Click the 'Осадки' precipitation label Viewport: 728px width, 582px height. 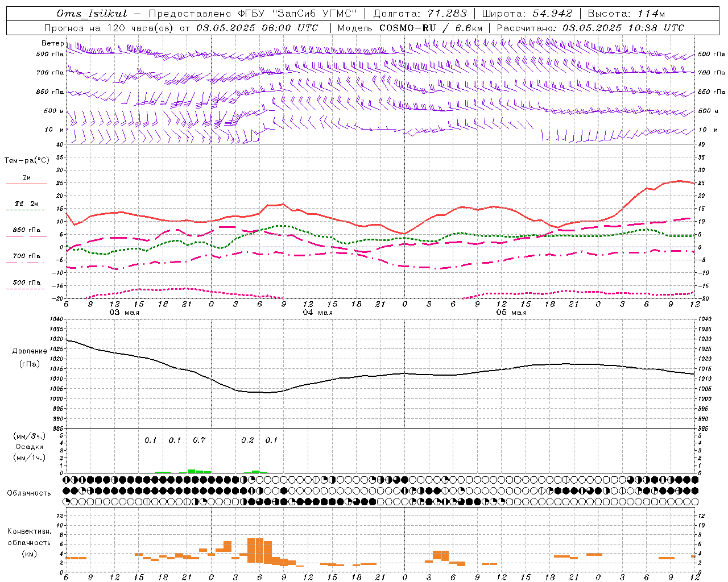coord(30,447)
